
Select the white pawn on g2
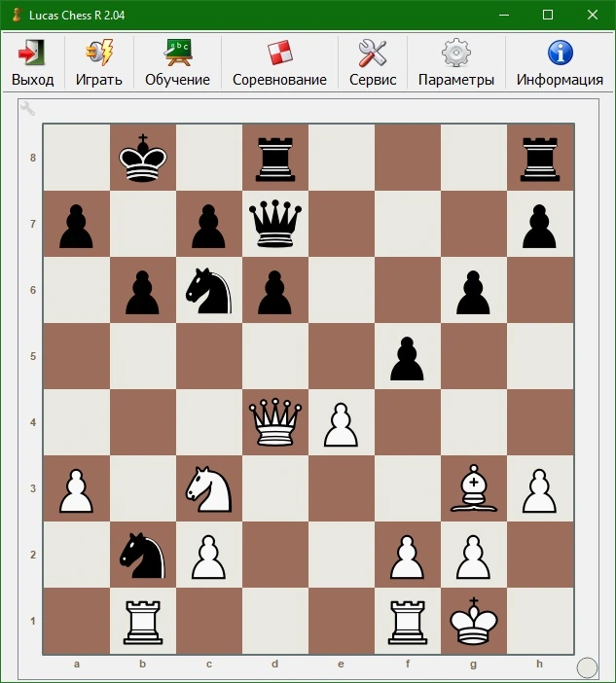473,557
